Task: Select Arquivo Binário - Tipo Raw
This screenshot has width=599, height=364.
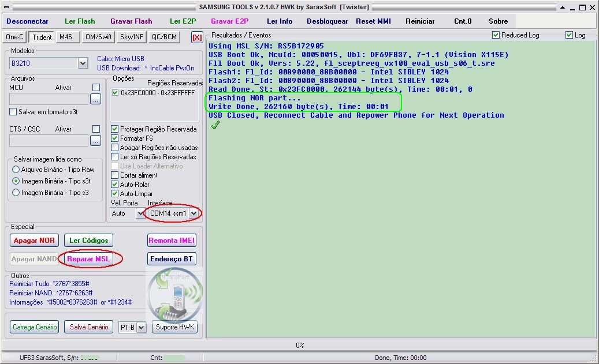Action: (16, 170)
